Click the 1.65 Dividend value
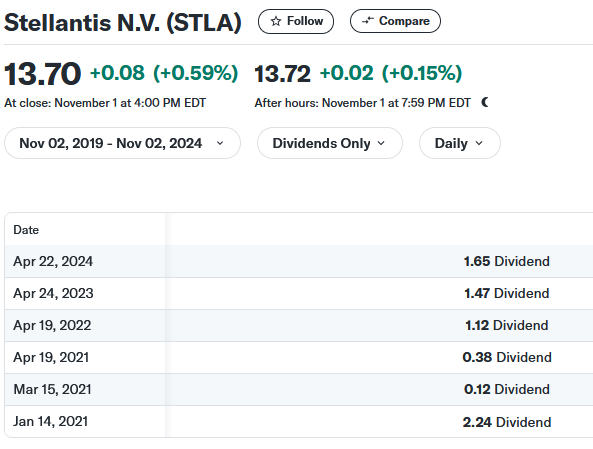 507,261
